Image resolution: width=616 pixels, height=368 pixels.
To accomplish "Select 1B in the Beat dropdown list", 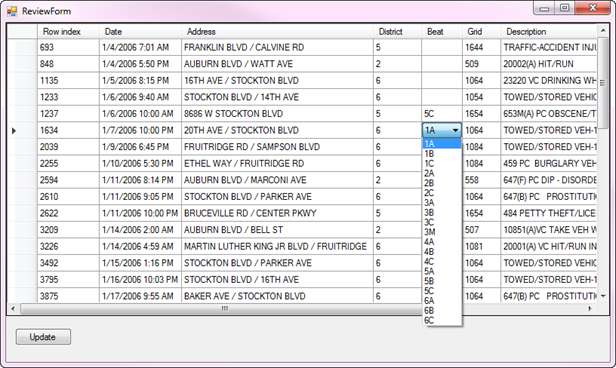I will pyautogui.click(x=442, y=154).
